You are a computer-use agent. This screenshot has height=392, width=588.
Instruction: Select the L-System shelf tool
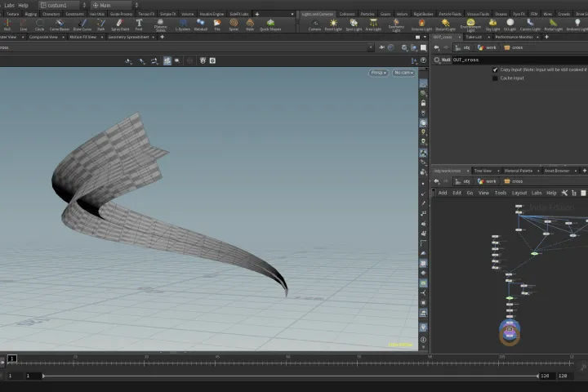click(x=183, y=24)
